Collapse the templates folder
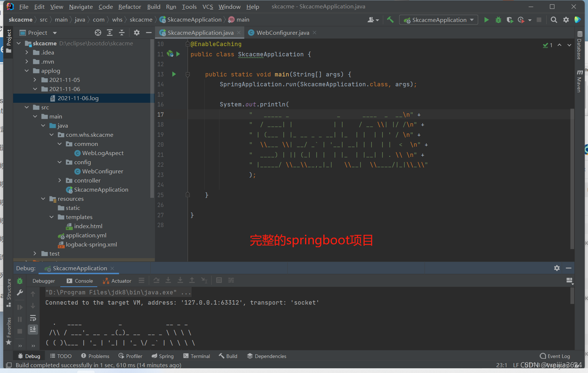 click(x=52, y=217)
